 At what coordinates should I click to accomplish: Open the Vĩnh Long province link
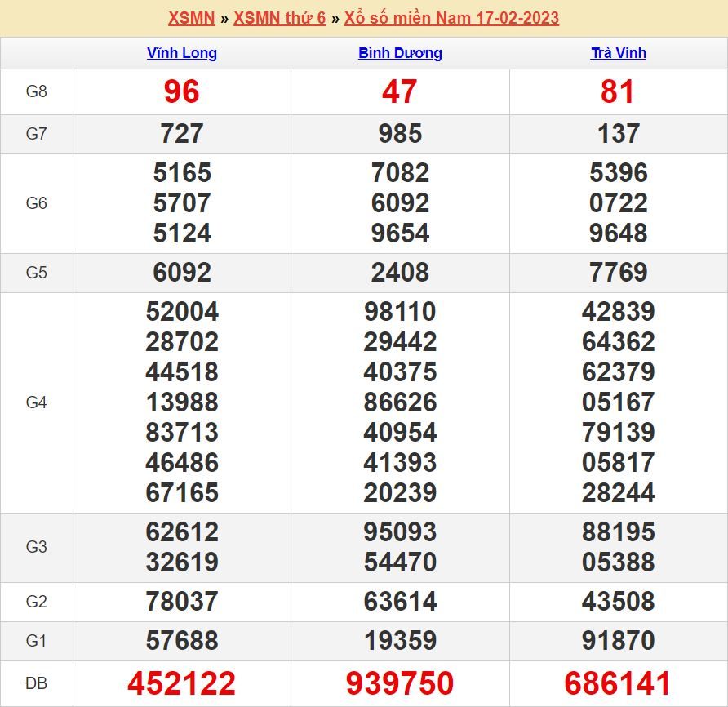(x=182, y=53)
